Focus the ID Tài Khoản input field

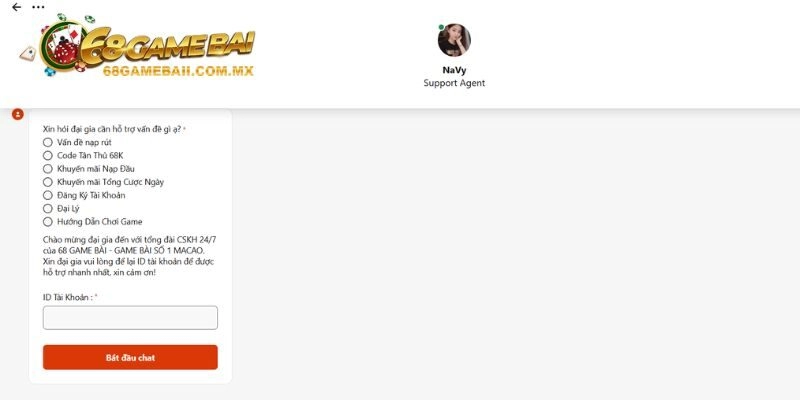click(x=130, y=318)
